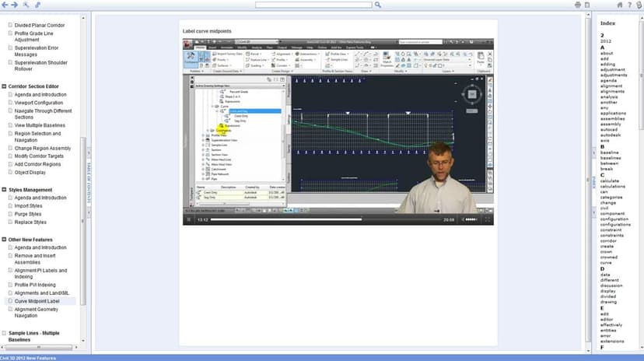
Task: Collapse the Styles Management section
Action: click(4, 190)
